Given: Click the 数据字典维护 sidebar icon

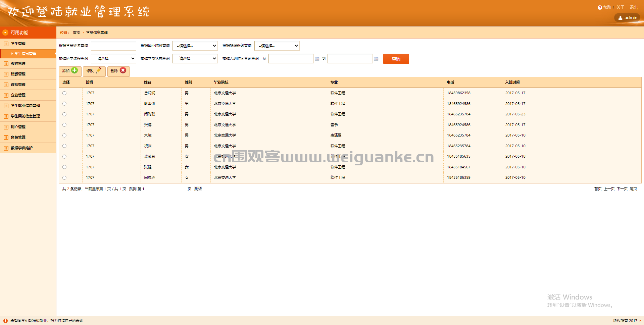Looking at the screenshot, I should click(x=6, y=148).
